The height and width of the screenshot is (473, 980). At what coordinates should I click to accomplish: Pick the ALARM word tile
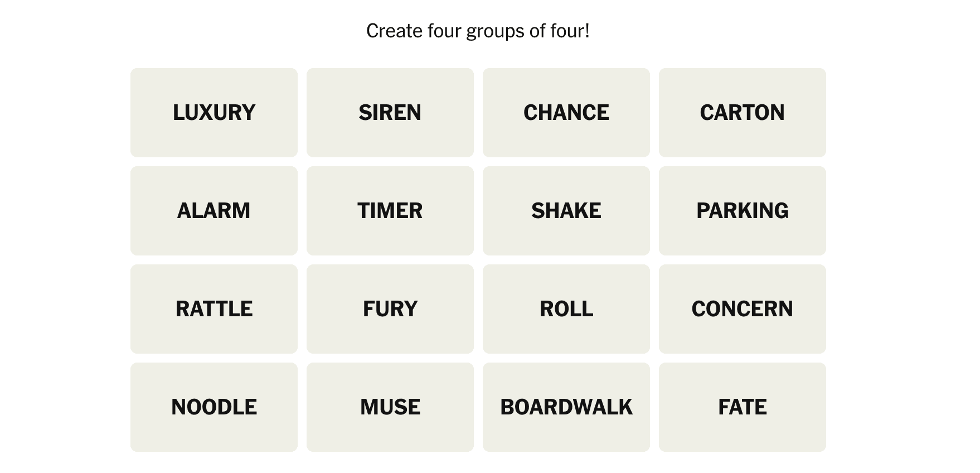pyautogui.click(x=214, y=211)
